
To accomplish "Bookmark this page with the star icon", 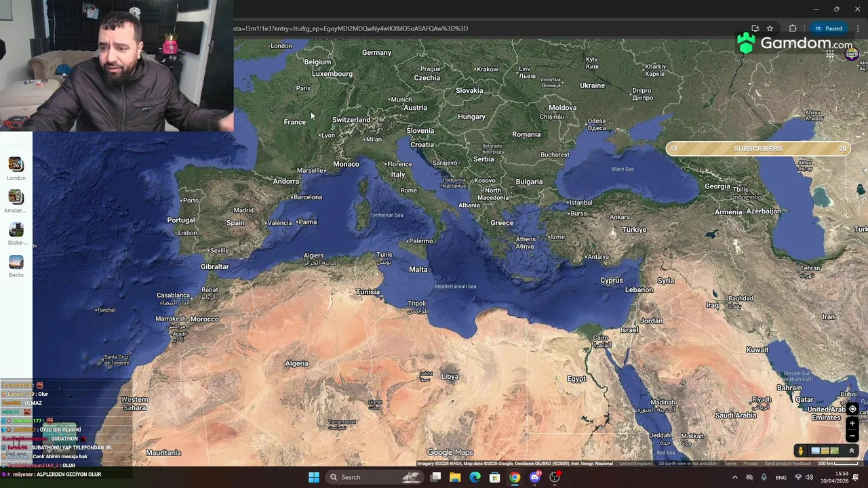I will (770, 28).
